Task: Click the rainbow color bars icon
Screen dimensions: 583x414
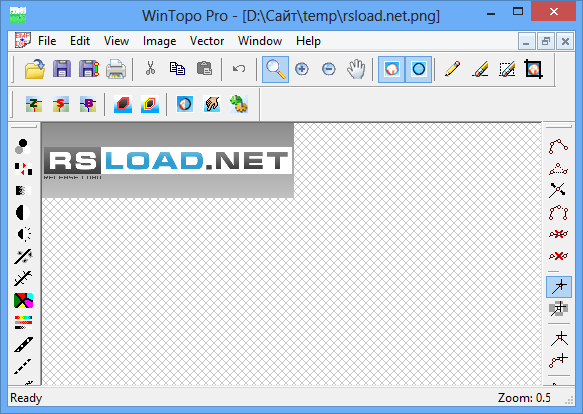Action: (23, 322)
